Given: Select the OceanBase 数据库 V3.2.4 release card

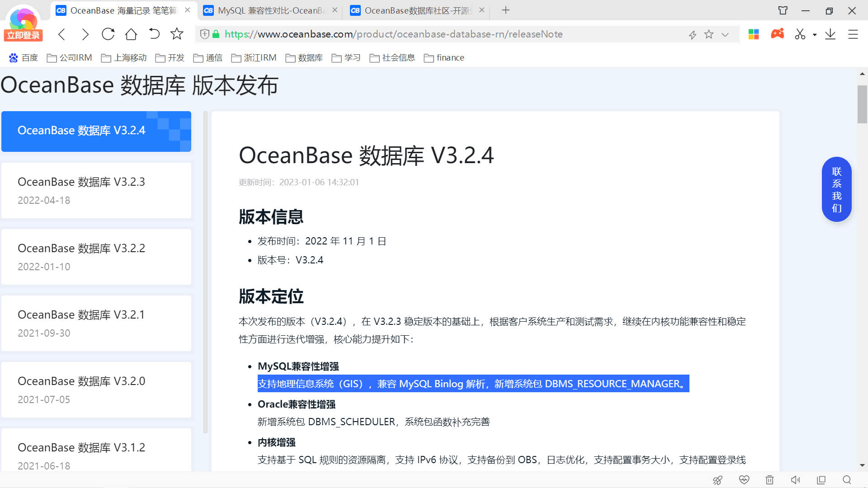Looking at the screenshot, I should point(96,131).
